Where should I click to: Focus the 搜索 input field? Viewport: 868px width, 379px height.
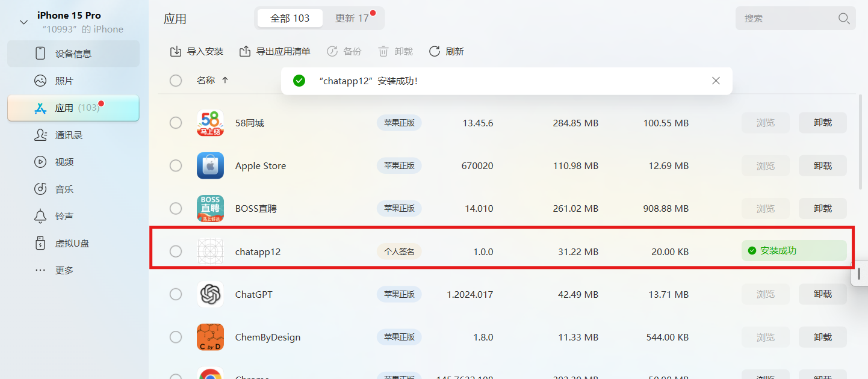789,18
